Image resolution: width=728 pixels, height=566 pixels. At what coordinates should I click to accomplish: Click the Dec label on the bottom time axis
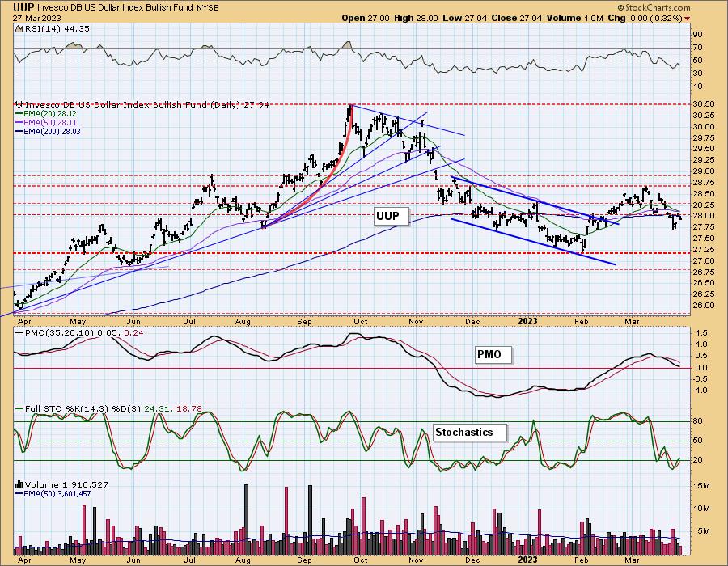[x=472, y=560]
